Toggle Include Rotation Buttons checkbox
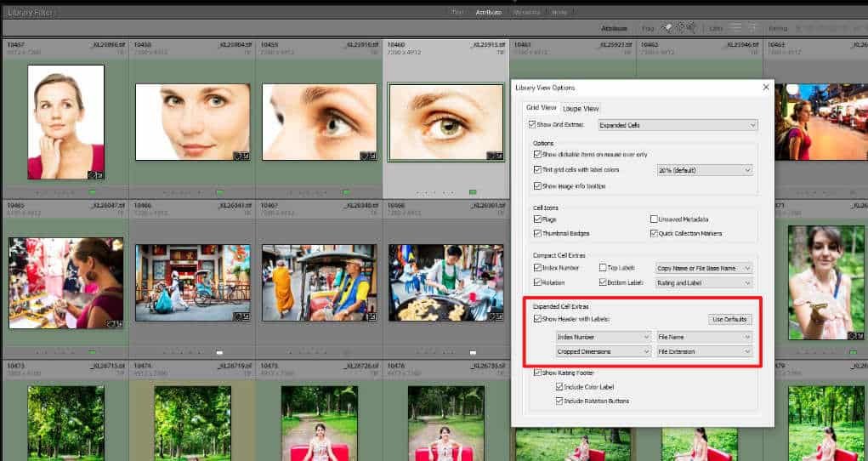 pos(559,401)
